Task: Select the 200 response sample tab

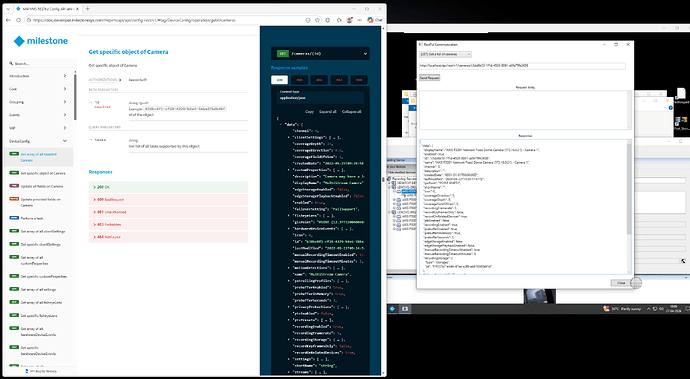Action: (x=279, y=80)
